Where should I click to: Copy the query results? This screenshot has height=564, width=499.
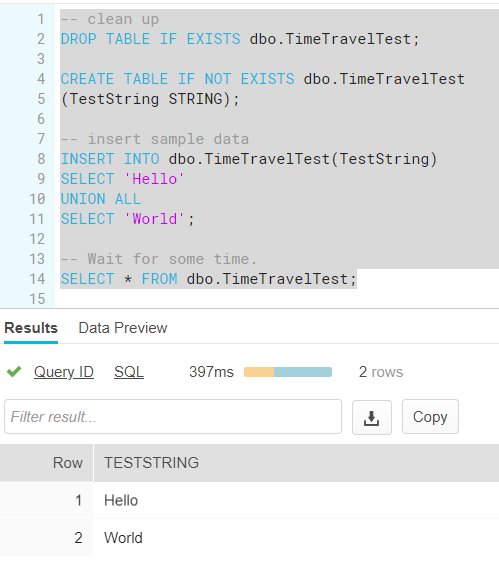[x=430, y=417]
